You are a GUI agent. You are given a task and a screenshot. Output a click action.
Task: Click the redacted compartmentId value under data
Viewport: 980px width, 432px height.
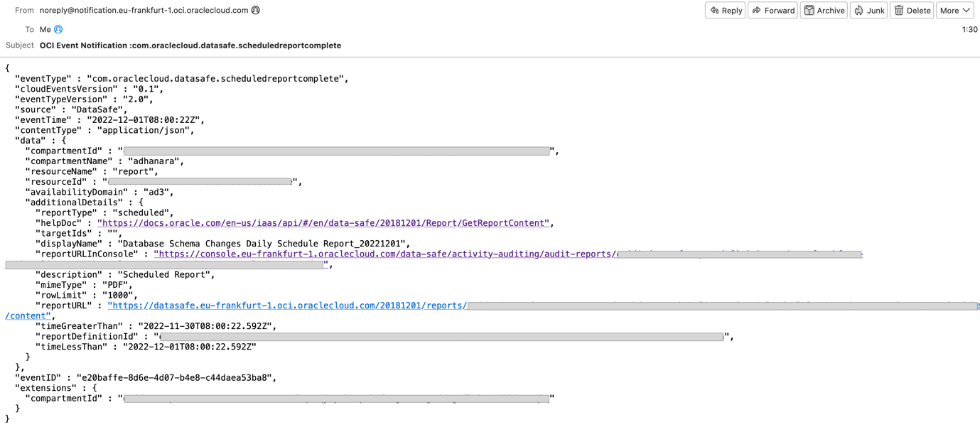click(x=337, y=151)
